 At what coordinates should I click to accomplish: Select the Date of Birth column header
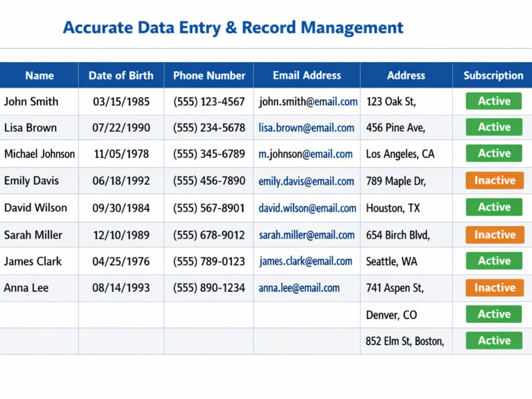pos(121,76)
